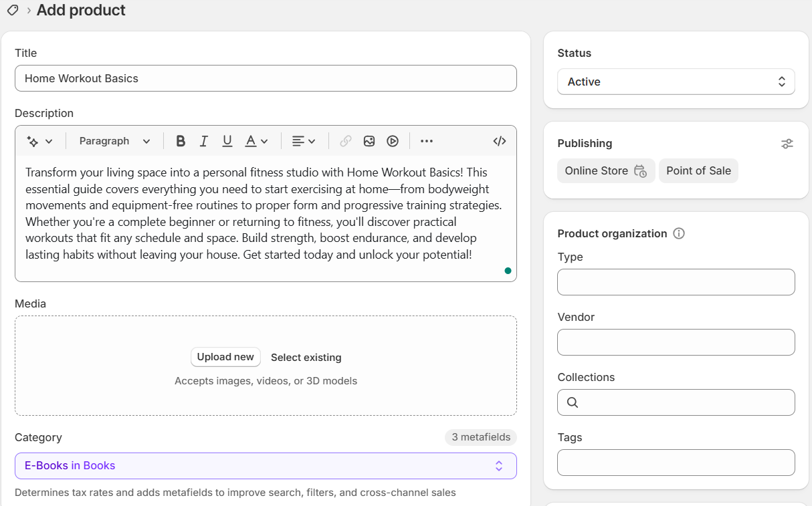Image resolution: width=812 pixels, height=506 pixels.
Task: Open the Paragraph style dropdown
Action: click(x=114, y=141)
